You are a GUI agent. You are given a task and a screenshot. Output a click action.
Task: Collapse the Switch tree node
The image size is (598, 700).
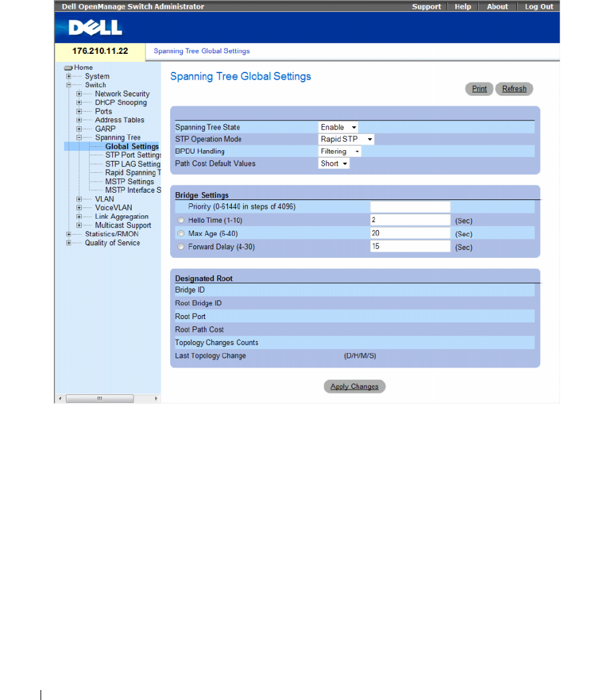point(68,85)
